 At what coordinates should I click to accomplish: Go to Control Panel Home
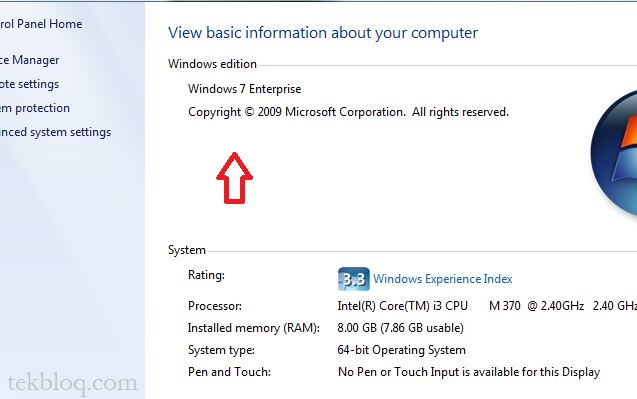[x=41, y=24]
